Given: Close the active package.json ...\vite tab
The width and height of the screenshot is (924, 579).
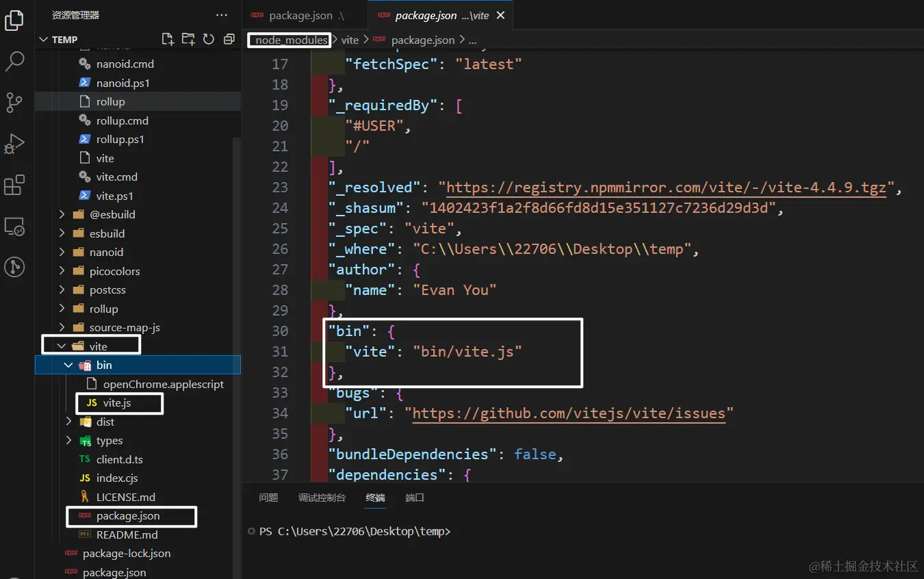Looking at the screenshot, I should point(500,15).
